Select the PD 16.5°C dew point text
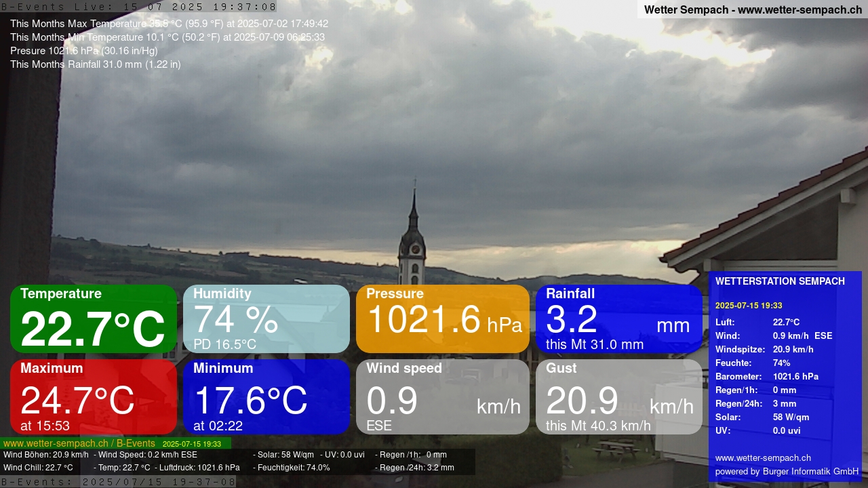The image size is (868, 488). (x=224, y=344)
